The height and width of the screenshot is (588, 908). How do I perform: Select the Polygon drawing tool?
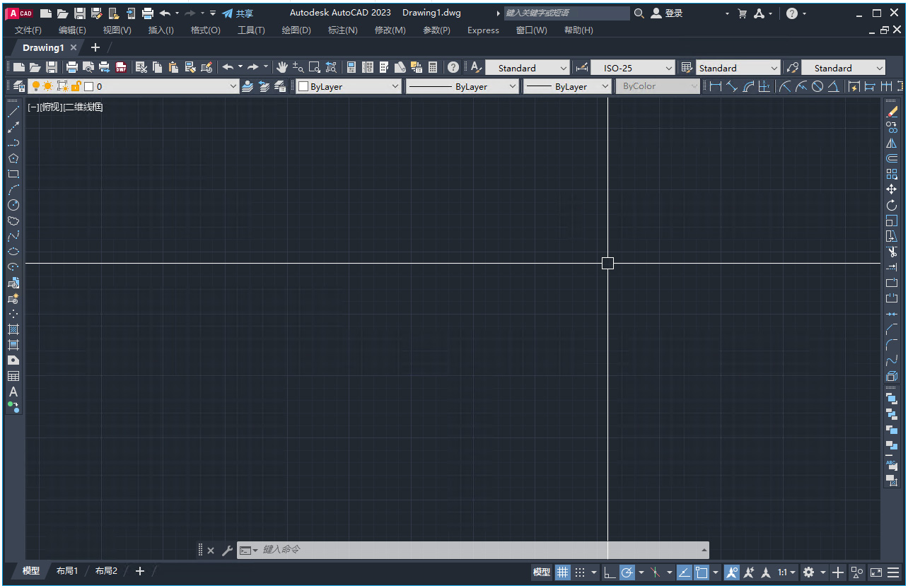pyautogui.click(x=13, y=158)
